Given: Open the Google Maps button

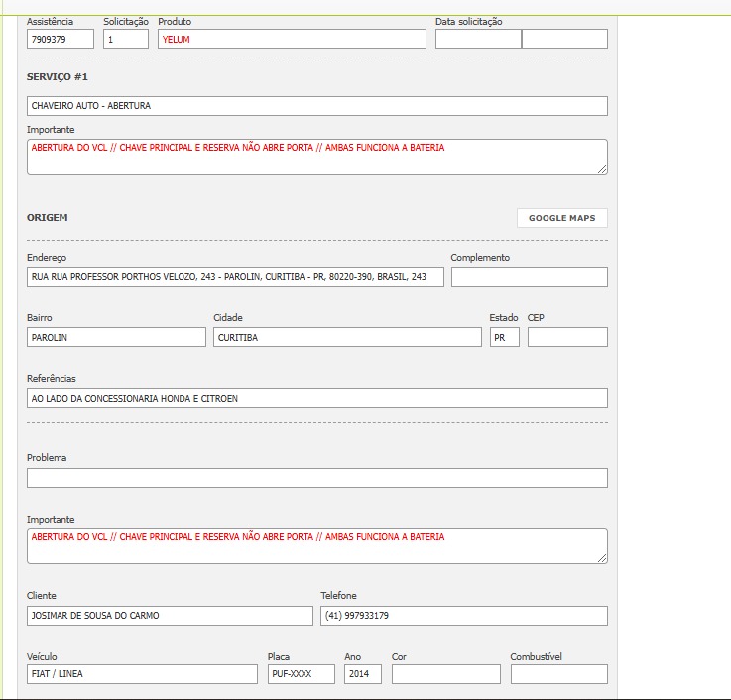Looking at the screenshot, I should [x=561, y=218].
